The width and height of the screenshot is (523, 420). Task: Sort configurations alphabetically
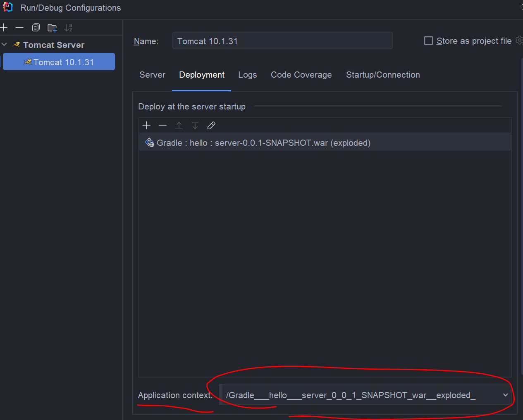69,28
